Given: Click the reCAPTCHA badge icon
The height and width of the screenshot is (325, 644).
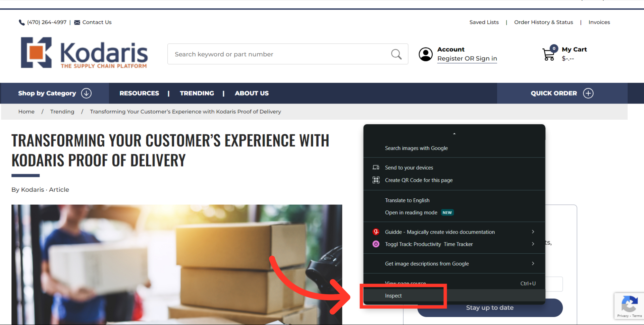Looking at the screenshot, I should coord(629,304).
